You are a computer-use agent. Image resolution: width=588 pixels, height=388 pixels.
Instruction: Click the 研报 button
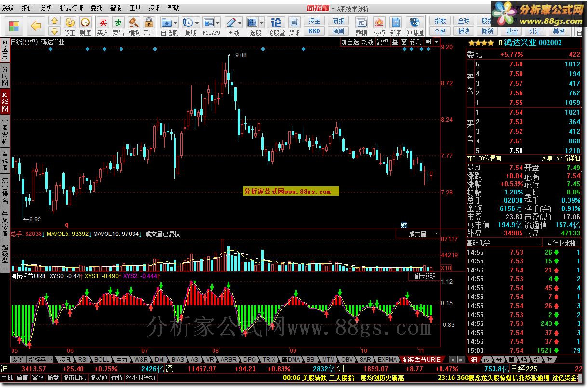(338, 21)
